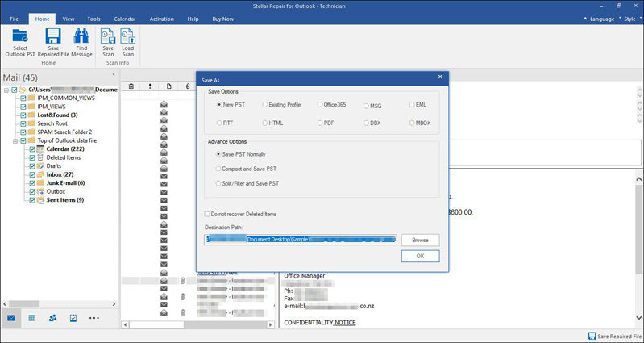Switch to Mail view icon in bottom bar

[11, 318]
